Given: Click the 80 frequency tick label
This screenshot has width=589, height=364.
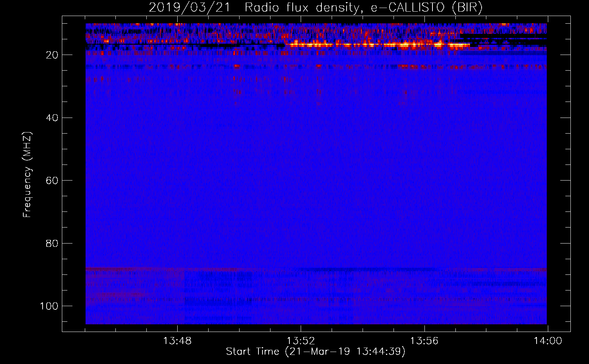Looking at the screenshot, I should (52, 243).
